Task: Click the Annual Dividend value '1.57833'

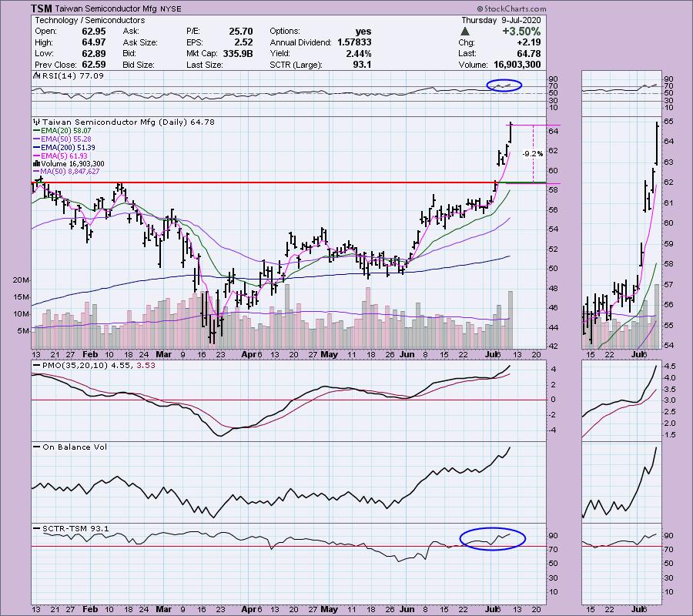Action: pyautogui.click(x=354, y=42)
